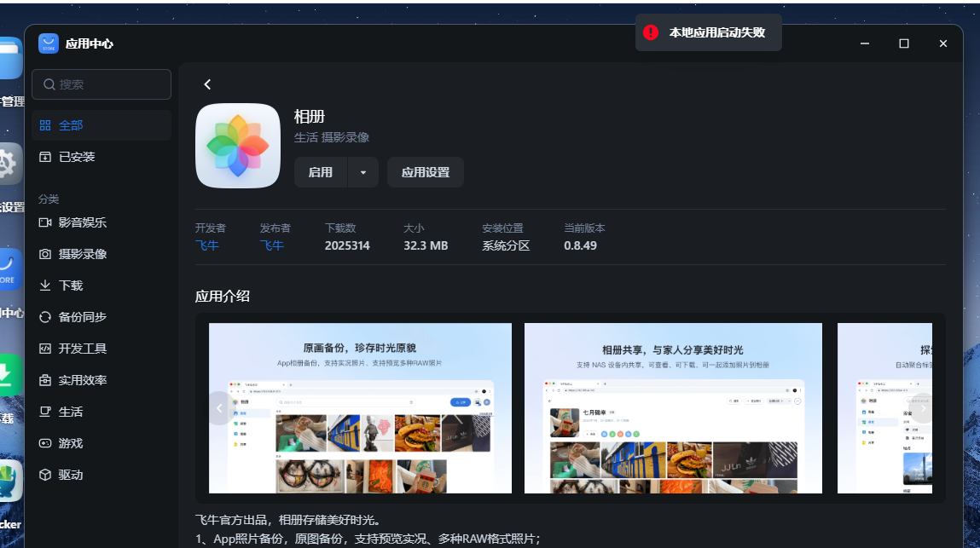Click the App Center store logo icon

48,43
